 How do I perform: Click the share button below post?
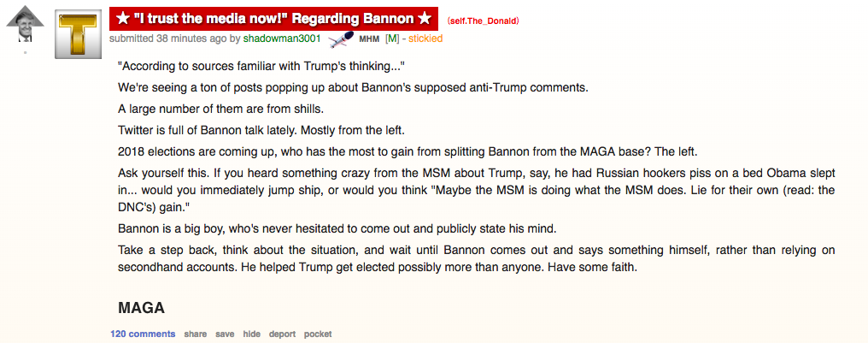point(196,334)
